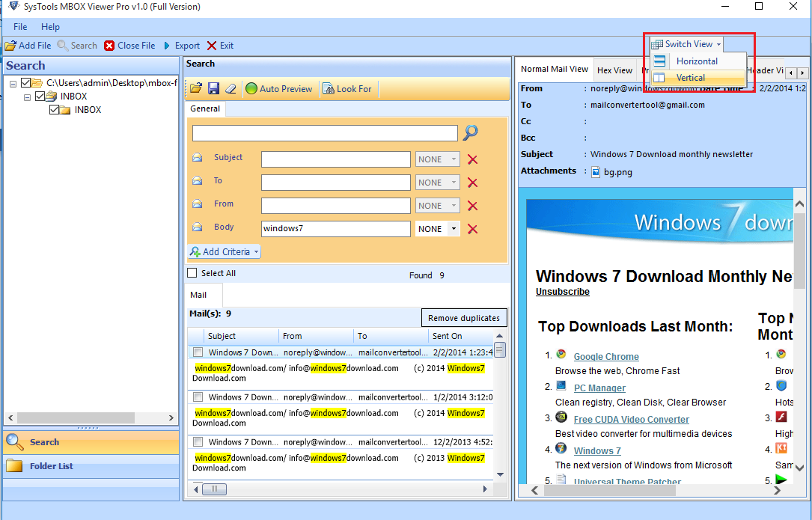
Task: Click the mail list horizontal scrollbar
Action: (344, 489)
